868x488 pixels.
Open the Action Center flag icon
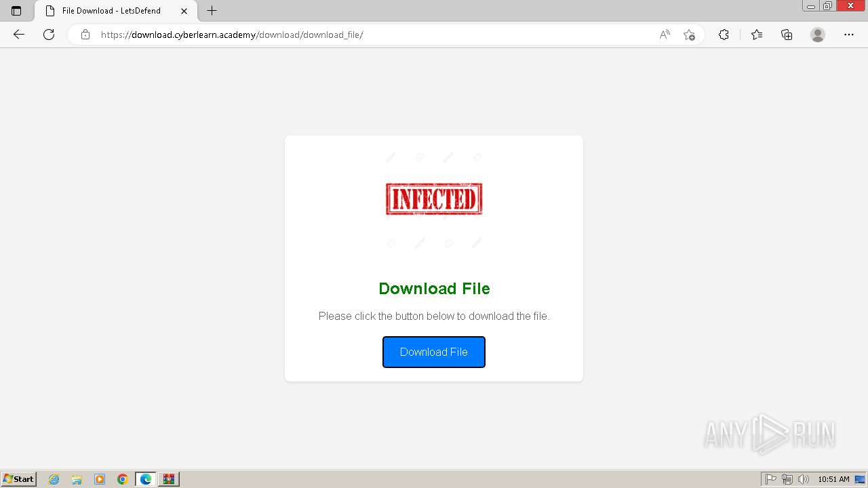tap(771, 479)
